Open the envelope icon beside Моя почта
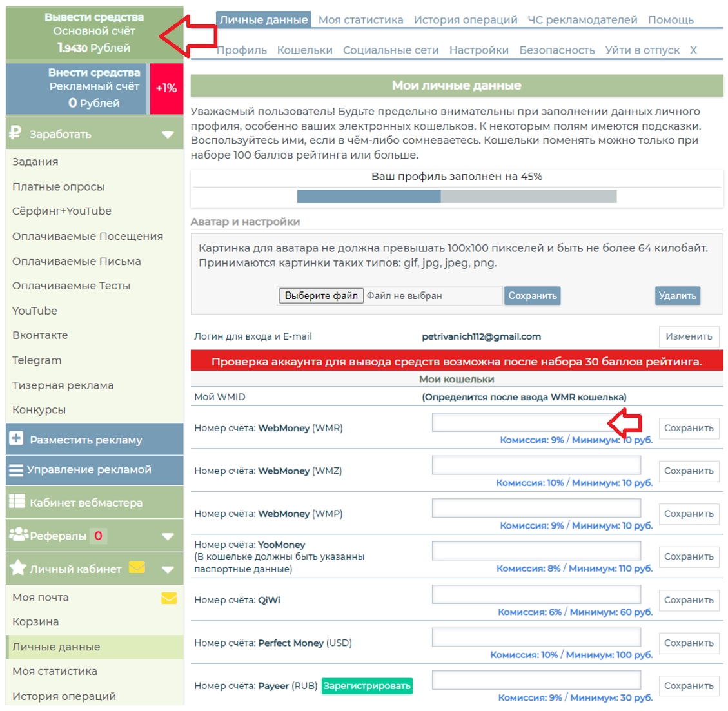 169,598
